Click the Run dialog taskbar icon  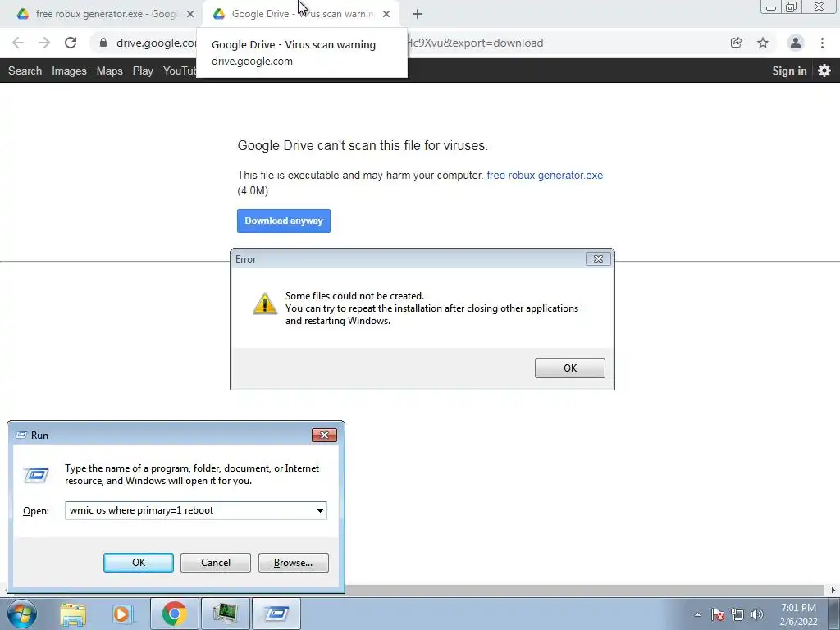point(276,614)
